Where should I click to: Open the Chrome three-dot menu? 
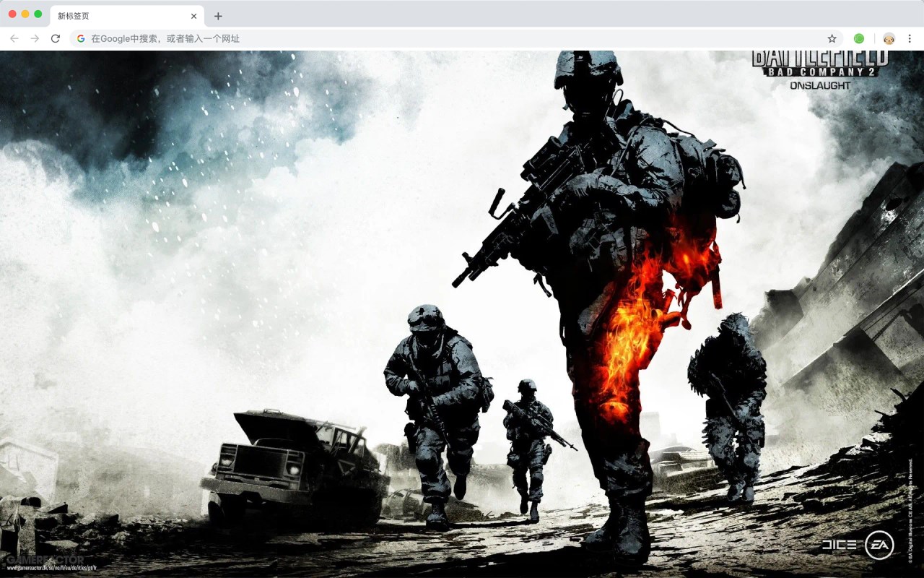click(910, 38)
